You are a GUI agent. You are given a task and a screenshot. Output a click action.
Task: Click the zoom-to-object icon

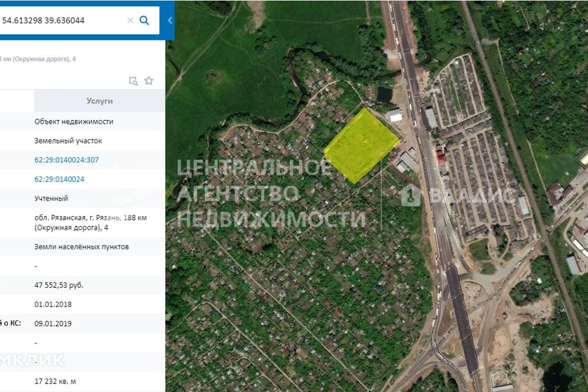click(134, 81)
